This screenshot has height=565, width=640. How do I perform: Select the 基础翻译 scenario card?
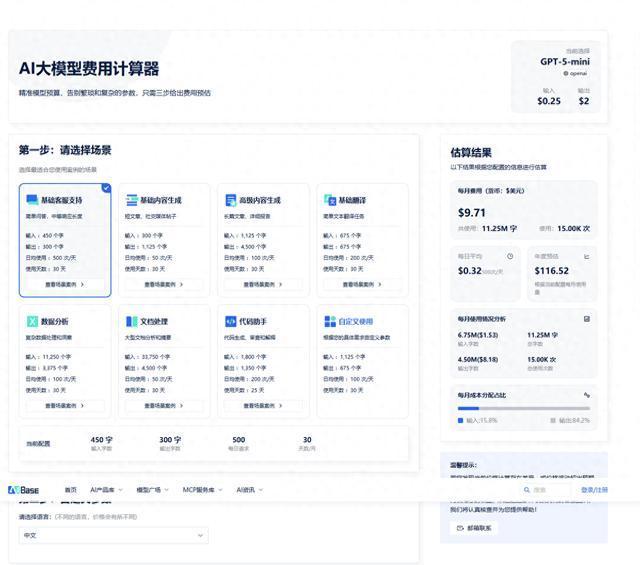(362, 240)
